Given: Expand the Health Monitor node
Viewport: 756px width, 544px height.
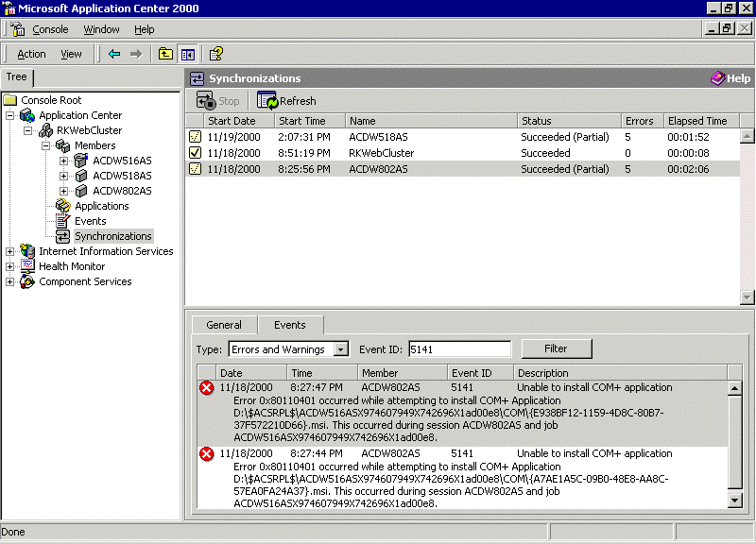Looking at the screenshot, I should point(9,266).
